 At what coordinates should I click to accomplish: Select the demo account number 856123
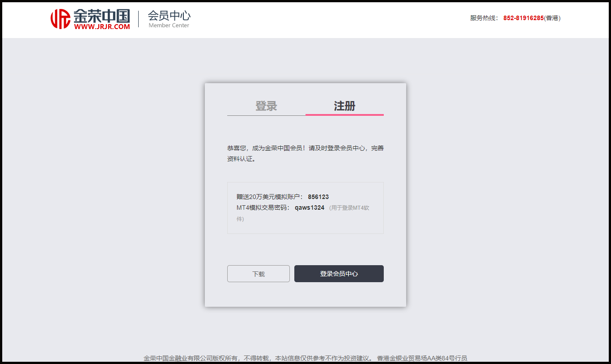click(x=318, y=197)
